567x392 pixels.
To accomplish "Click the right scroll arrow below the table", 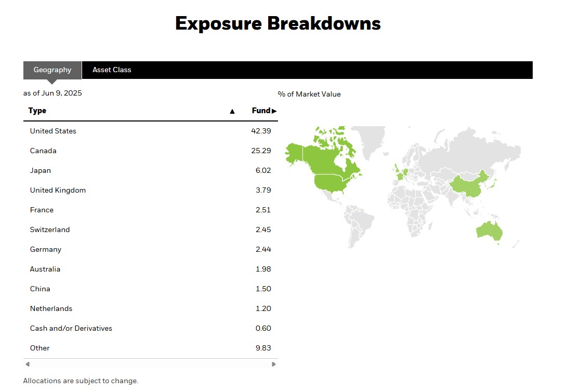I will tap(274, 364).
